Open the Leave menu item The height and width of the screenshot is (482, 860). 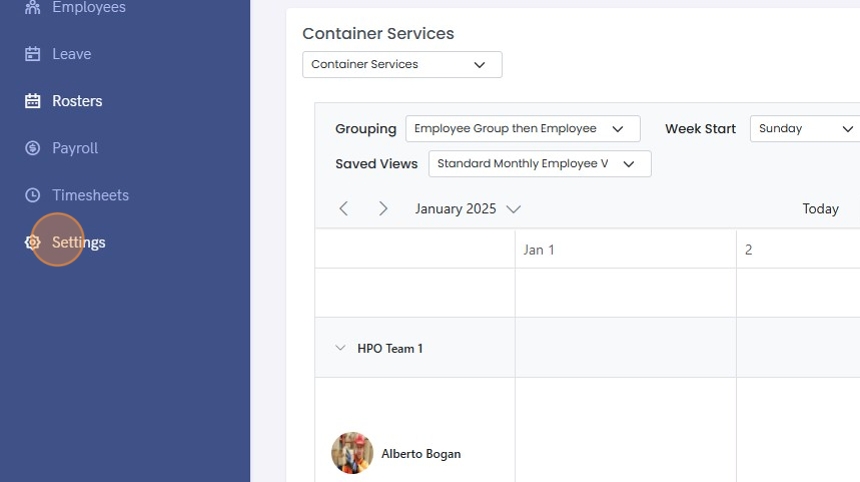[71, 54]
